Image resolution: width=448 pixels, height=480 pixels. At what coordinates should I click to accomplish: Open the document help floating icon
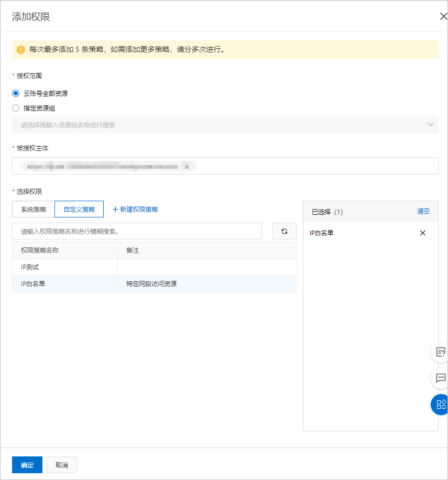[x=440, y=352]
